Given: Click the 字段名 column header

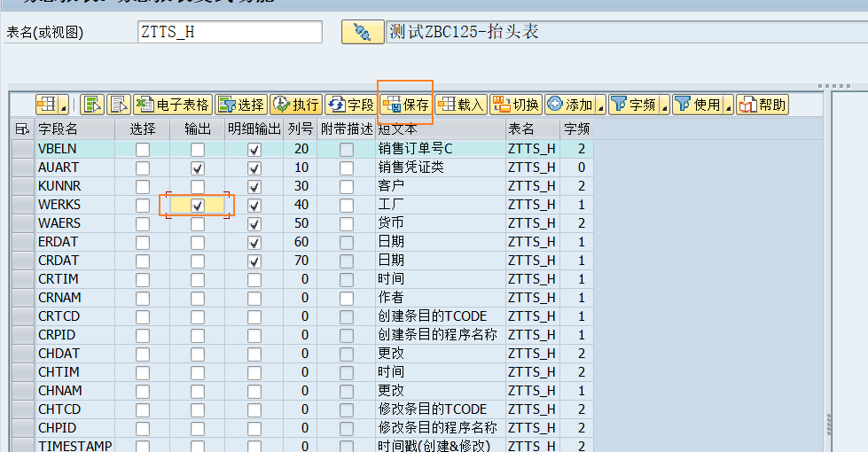Looking at the screenshot, I should pos(74,129).
